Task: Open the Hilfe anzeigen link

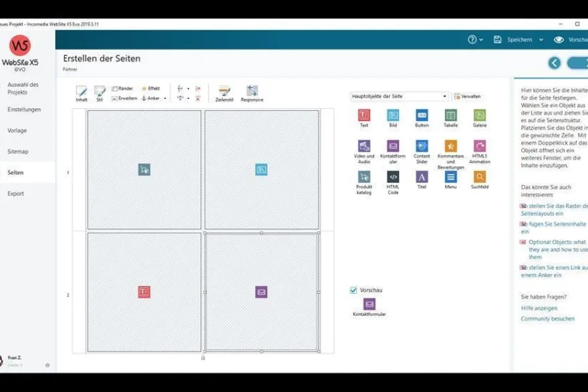Action: pos(539,308)
